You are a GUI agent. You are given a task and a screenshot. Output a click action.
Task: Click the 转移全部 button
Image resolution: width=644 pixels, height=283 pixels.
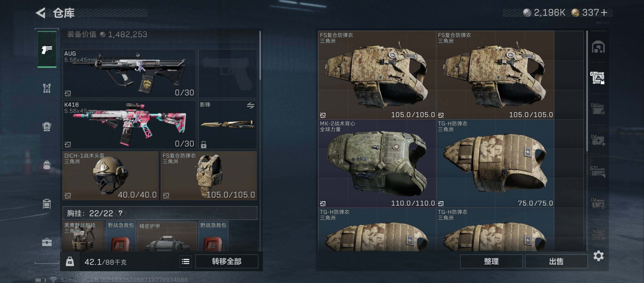pos(227,261)
